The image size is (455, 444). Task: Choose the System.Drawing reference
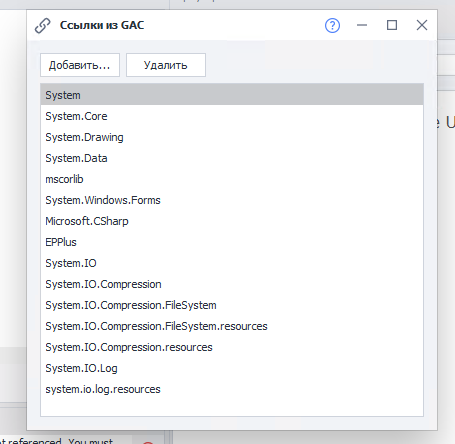tap(232, 137)
